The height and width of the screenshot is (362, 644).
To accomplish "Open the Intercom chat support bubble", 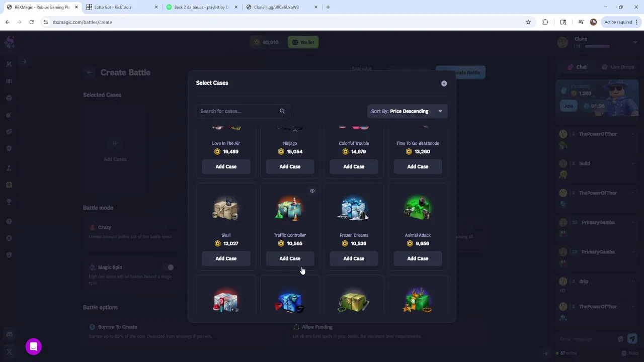I will (x=34, y=346).
